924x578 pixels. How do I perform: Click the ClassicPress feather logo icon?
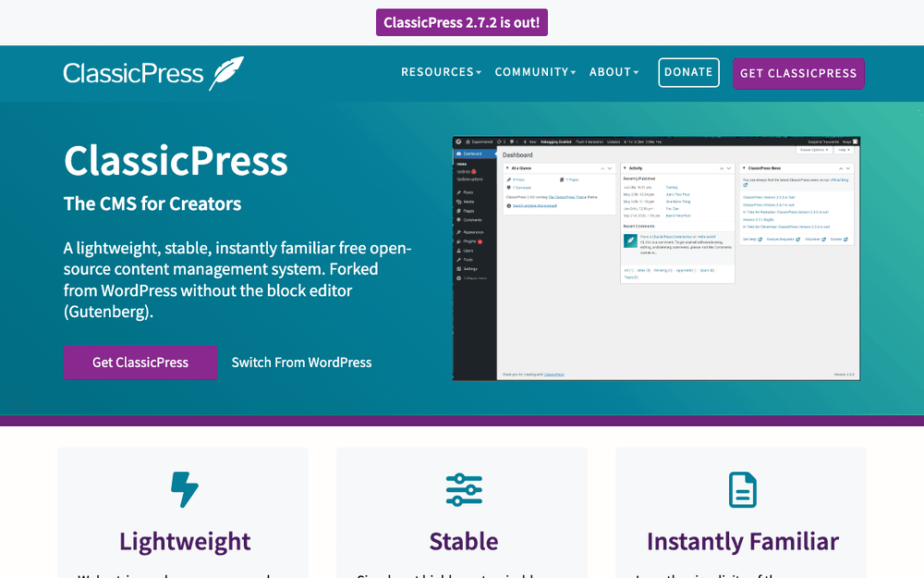227,73
